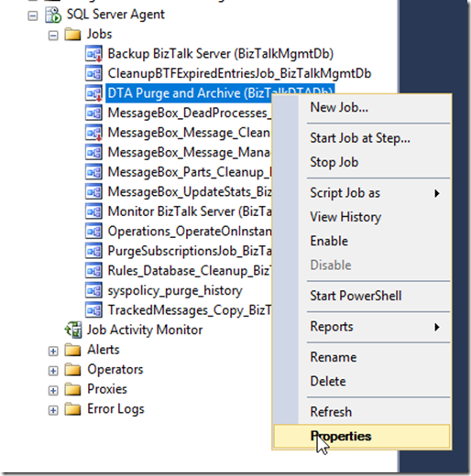Image resolution: width=471 pixels, height=476 pixels.
Task: Select Stop Job in context menu
Action: point(362,162)
